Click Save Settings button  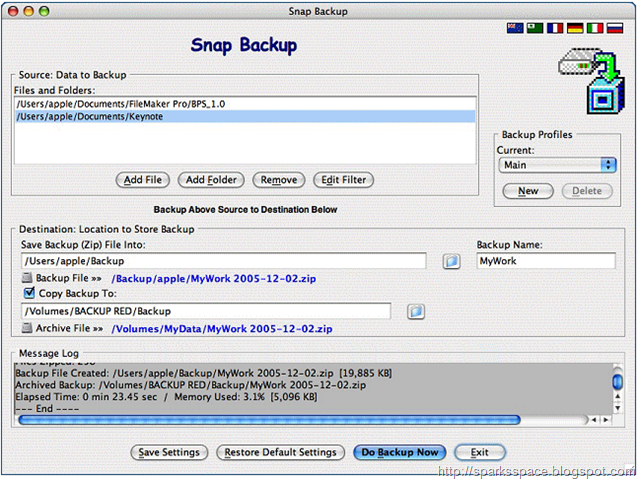click(169, 453)
